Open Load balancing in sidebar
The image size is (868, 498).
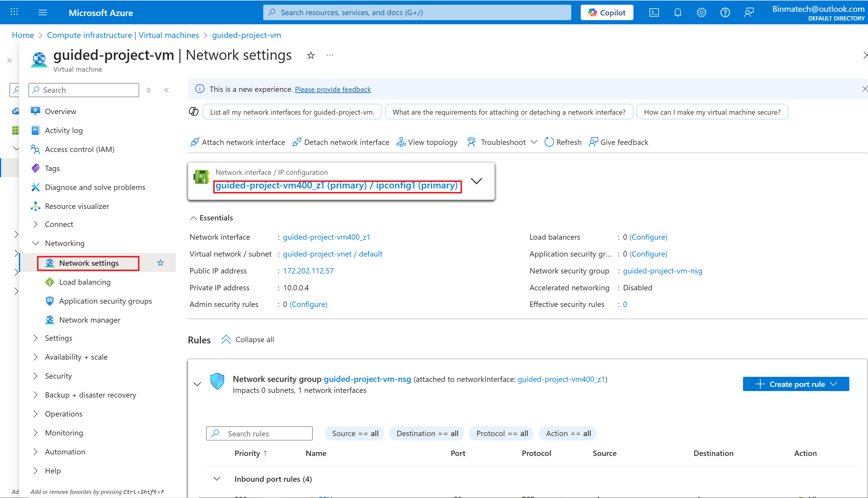85,282
